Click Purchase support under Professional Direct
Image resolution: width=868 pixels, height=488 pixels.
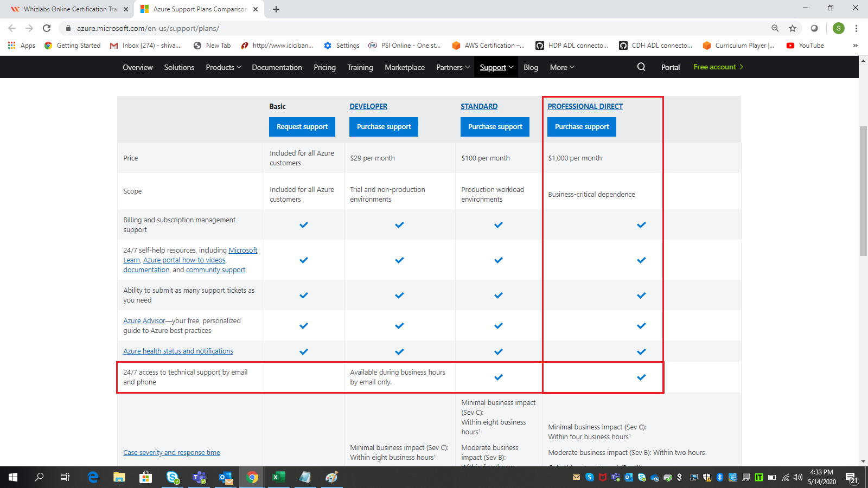[582, 127]
